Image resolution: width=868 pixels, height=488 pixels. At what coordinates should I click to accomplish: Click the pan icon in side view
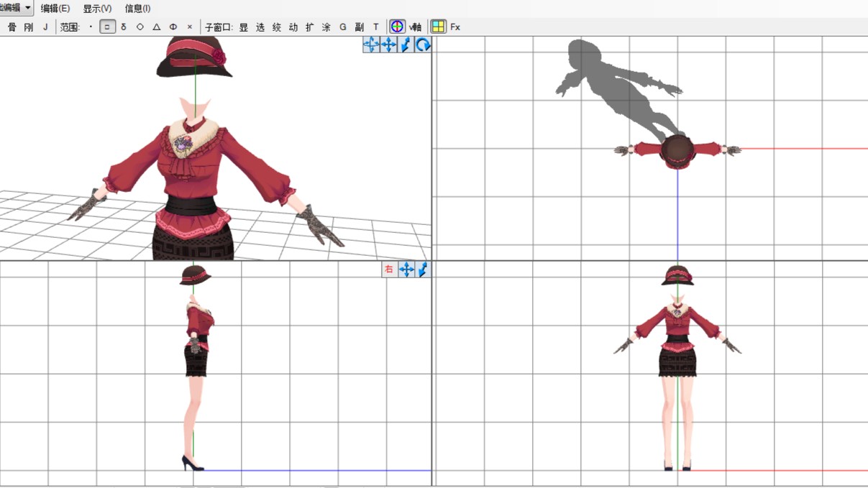(406, 270)
